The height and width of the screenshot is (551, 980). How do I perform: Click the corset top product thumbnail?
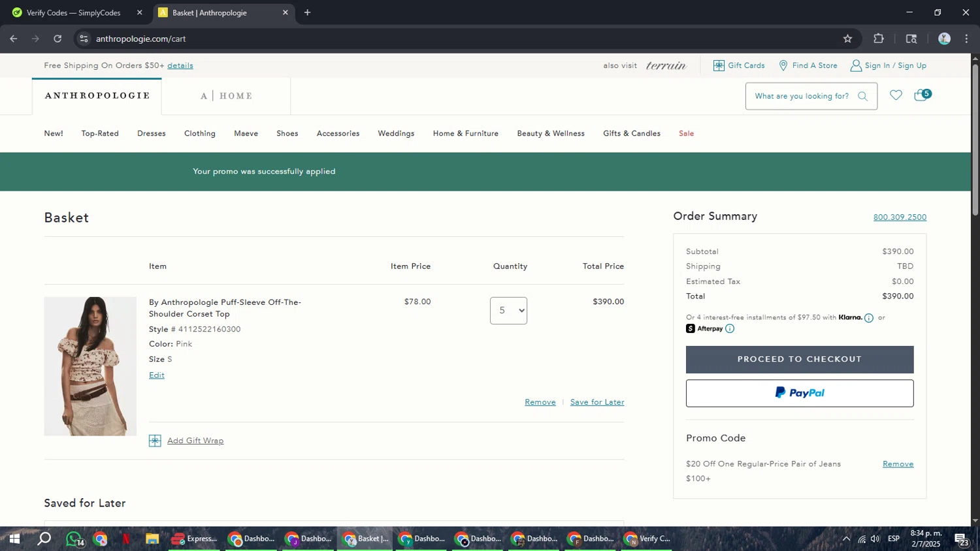coord(90,366)
